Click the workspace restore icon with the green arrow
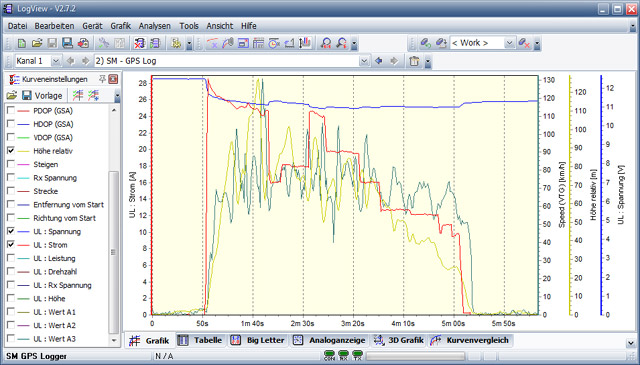The image size is (640, 365). (x=425, y=43)
